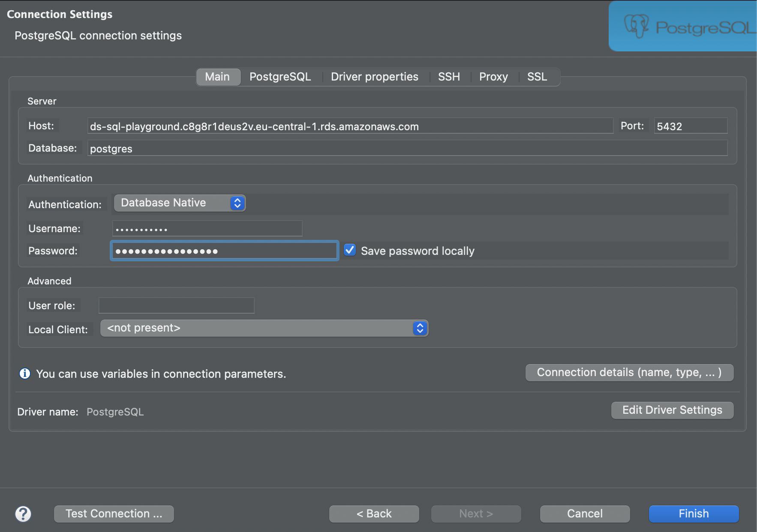Click the info icon beside variables hint
Viewport: 757px width, 532px height.
[x=25, y=374]
